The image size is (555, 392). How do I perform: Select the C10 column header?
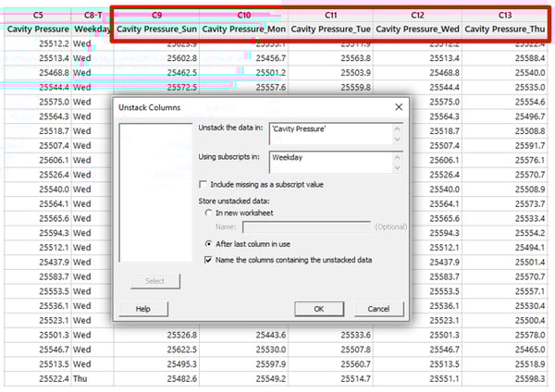click(243, 15)
